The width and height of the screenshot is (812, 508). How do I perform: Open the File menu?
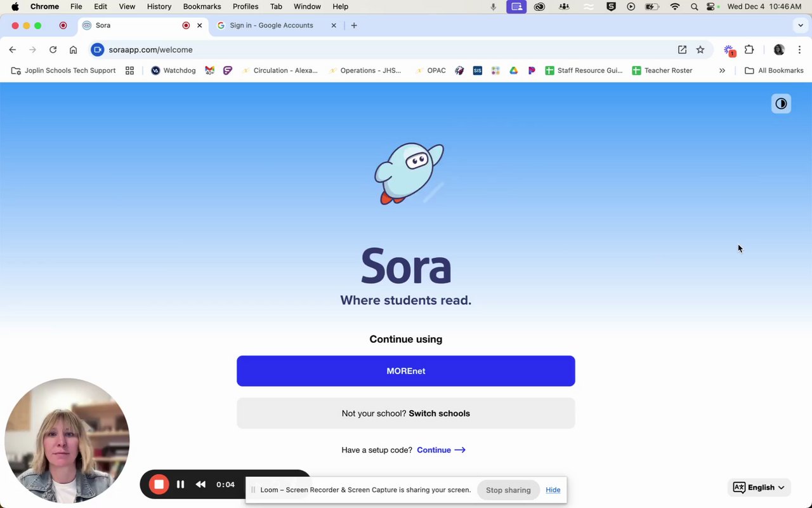pos(76,6)
